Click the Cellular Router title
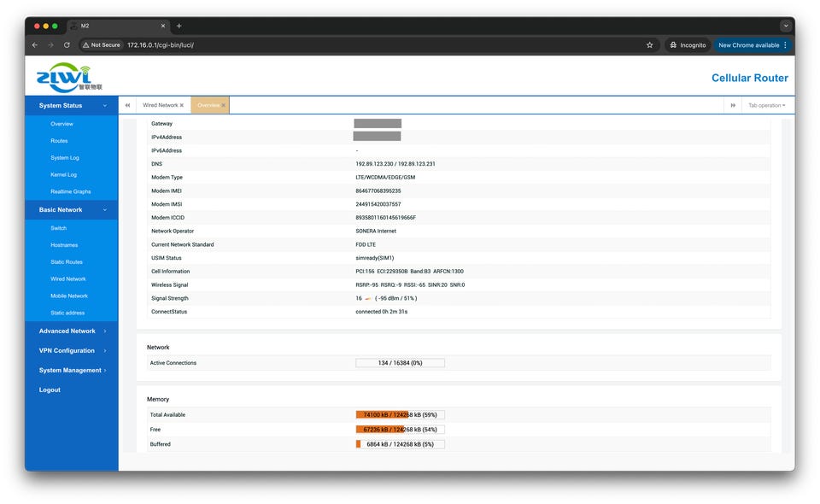The image size is (820, 504). coord(749,78)
